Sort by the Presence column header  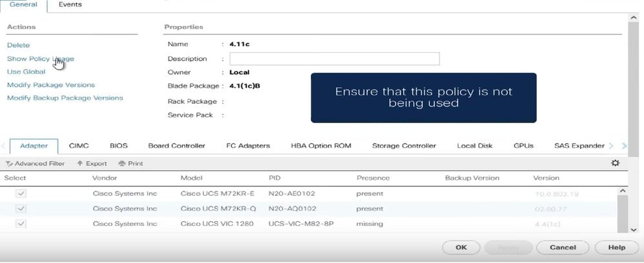click(x=374, y=178)
